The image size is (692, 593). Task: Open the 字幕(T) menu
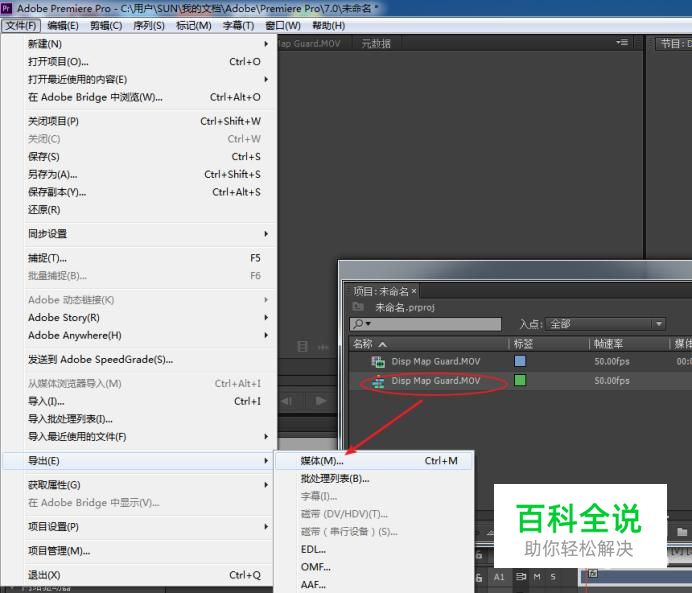pos(238,26)
